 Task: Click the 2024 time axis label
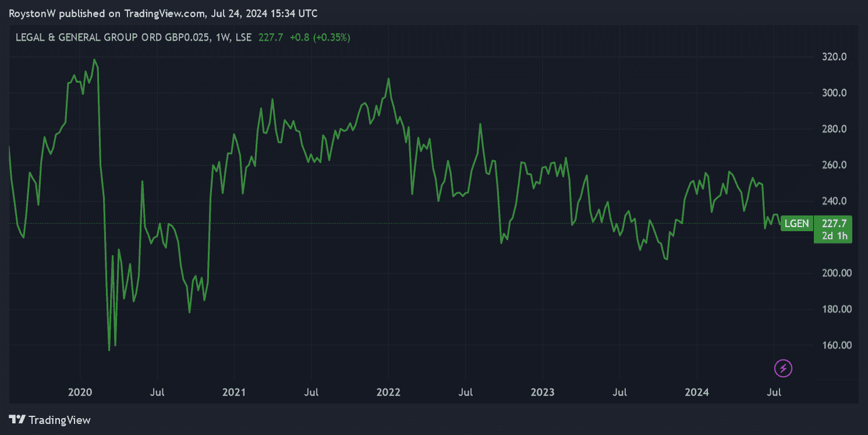coord(697,392)
